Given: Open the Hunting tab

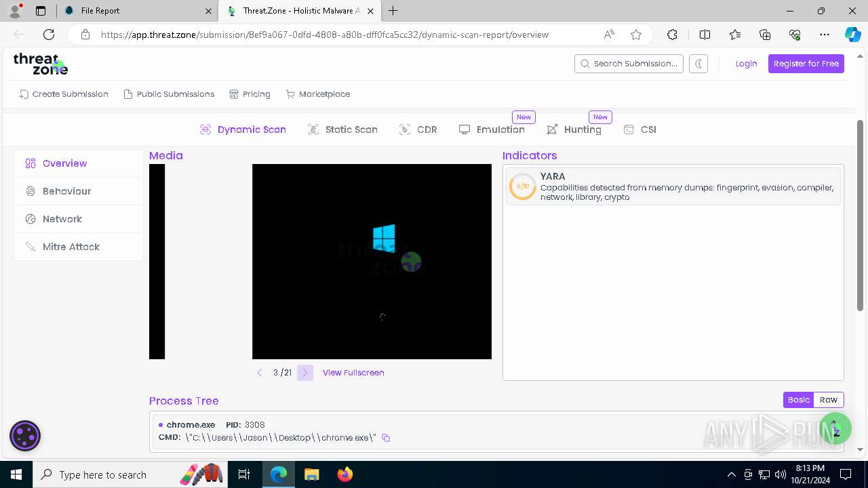Looking at the screenshot, I should (x=574, y=129).
